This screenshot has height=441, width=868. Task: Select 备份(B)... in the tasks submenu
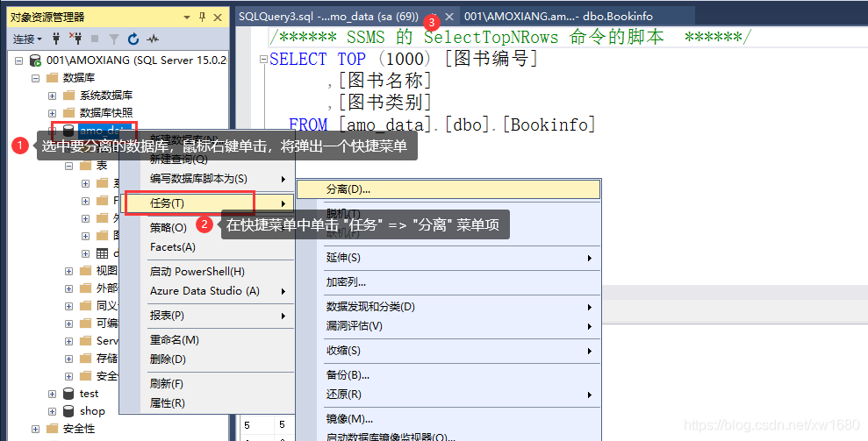(x=348, y=375)
